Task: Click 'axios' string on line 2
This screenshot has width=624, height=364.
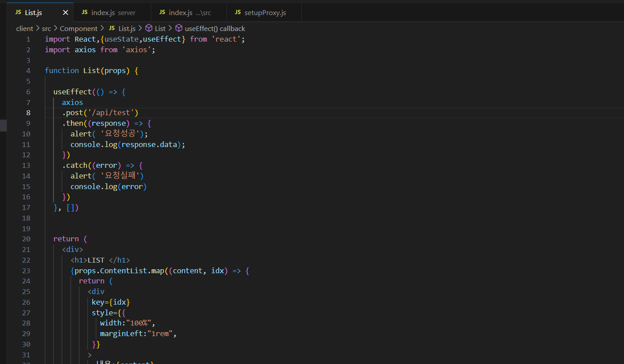Action: coord(136,50)
